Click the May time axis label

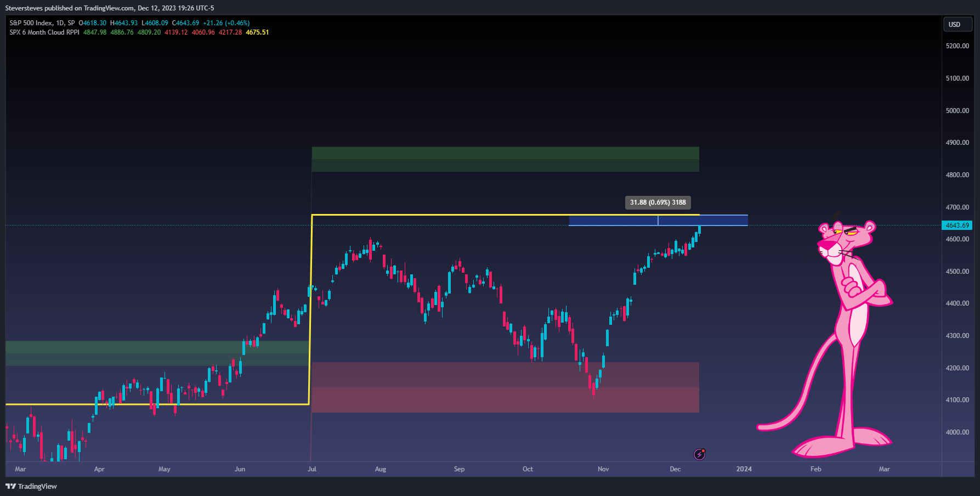(x=165, y=469)
